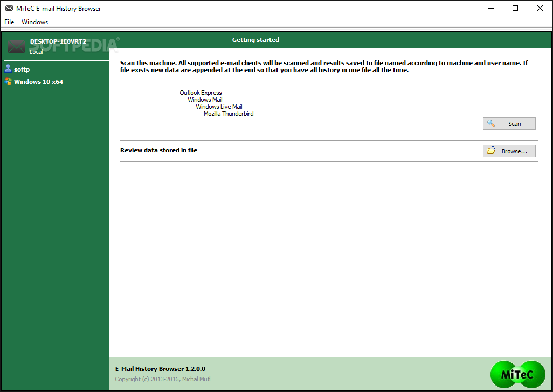Click the Windows Live Mail label

pos(219,107)
